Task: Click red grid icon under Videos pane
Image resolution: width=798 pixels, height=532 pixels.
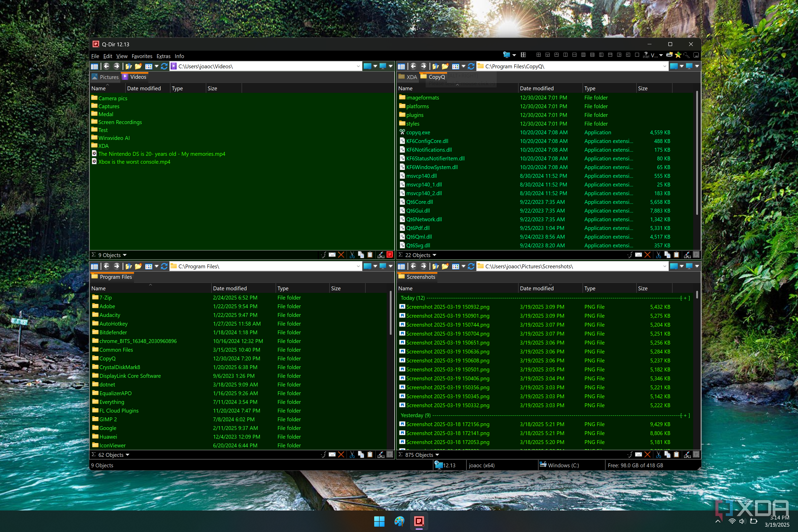Action: (x=390, y=255)
